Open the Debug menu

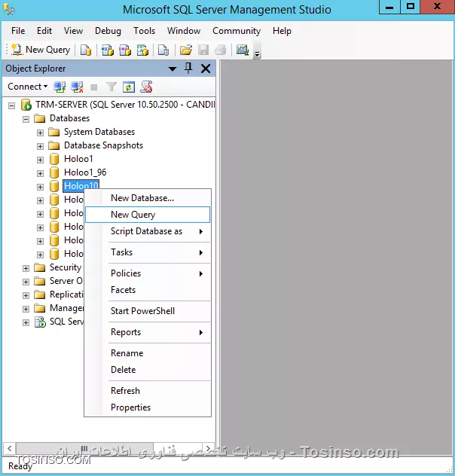tap(108, 31)
